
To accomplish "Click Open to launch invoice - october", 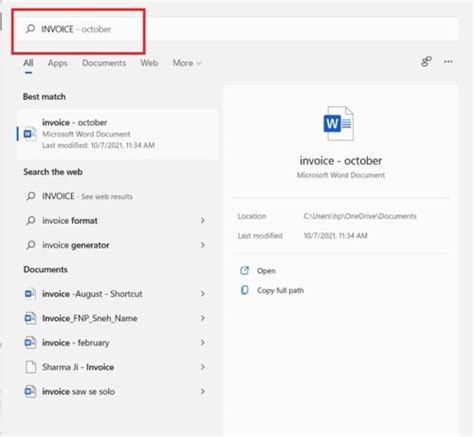I will (266, 271).
